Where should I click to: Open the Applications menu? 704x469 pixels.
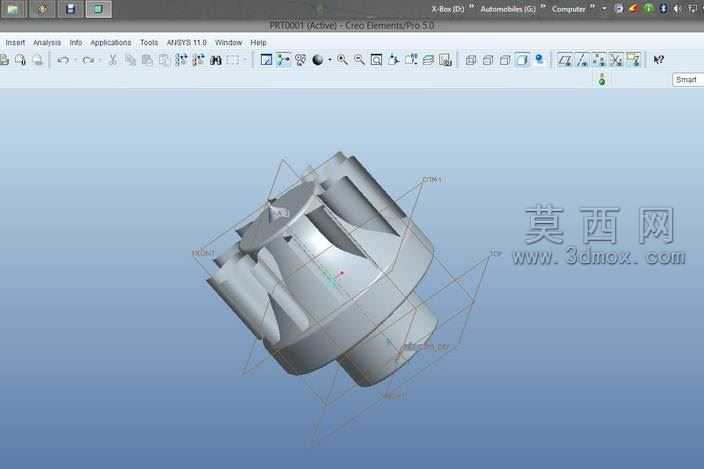click(110, 43)
